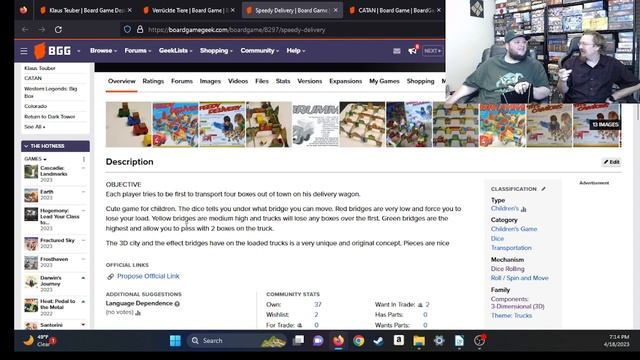Open Steam from the taskbar

point(379,340)
